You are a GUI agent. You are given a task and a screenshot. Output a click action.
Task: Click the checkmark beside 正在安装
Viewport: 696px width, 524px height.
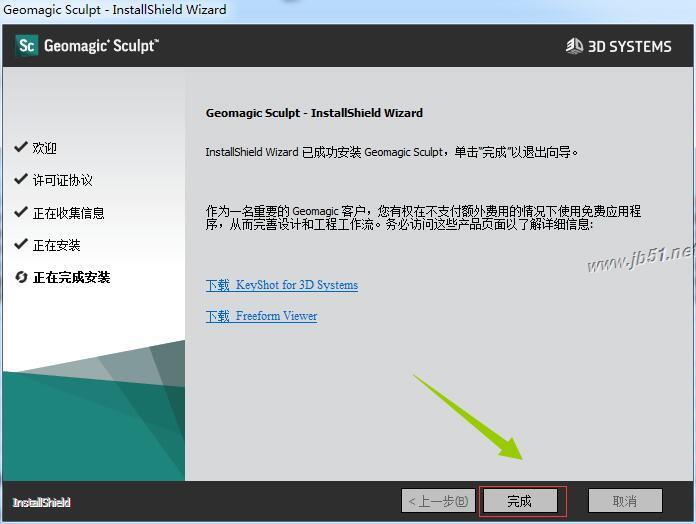(x=21, y=244)
